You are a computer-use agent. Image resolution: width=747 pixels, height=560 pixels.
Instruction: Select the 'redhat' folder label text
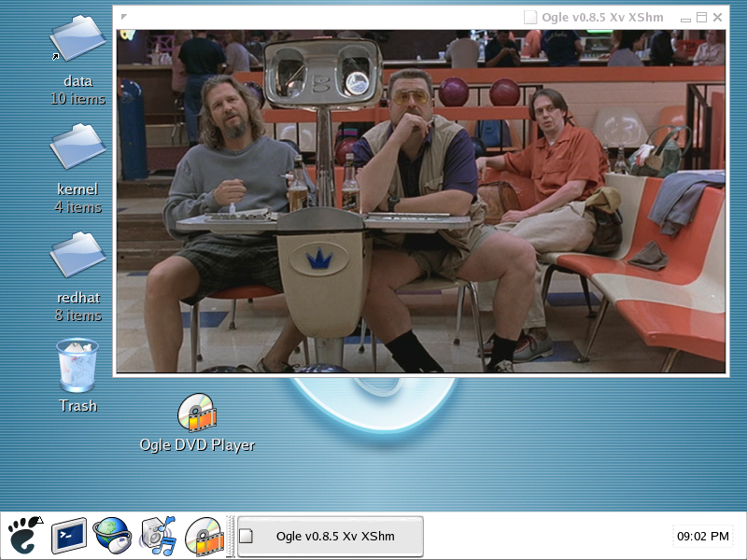click(78, 298)
